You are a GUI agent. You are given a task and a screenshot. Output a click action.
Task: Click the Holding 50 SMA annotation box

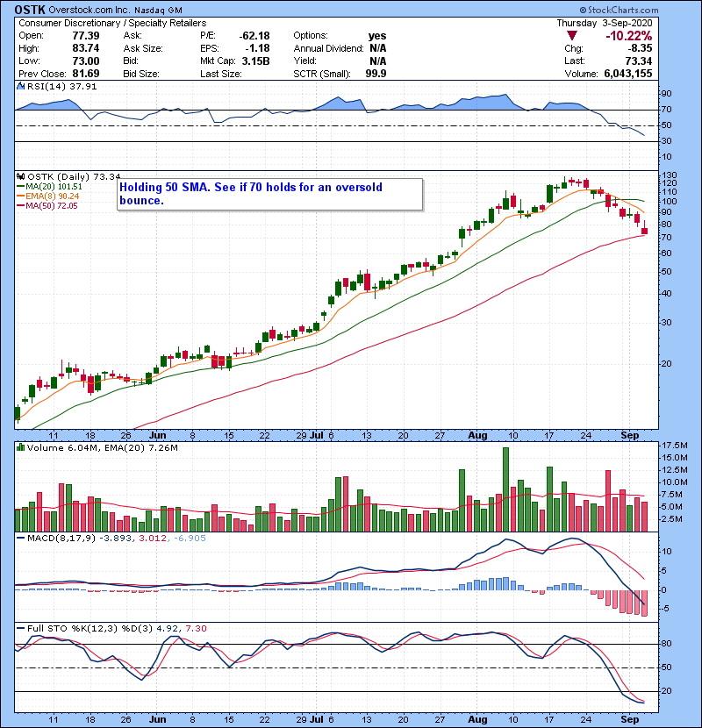(x=270, y=194)
